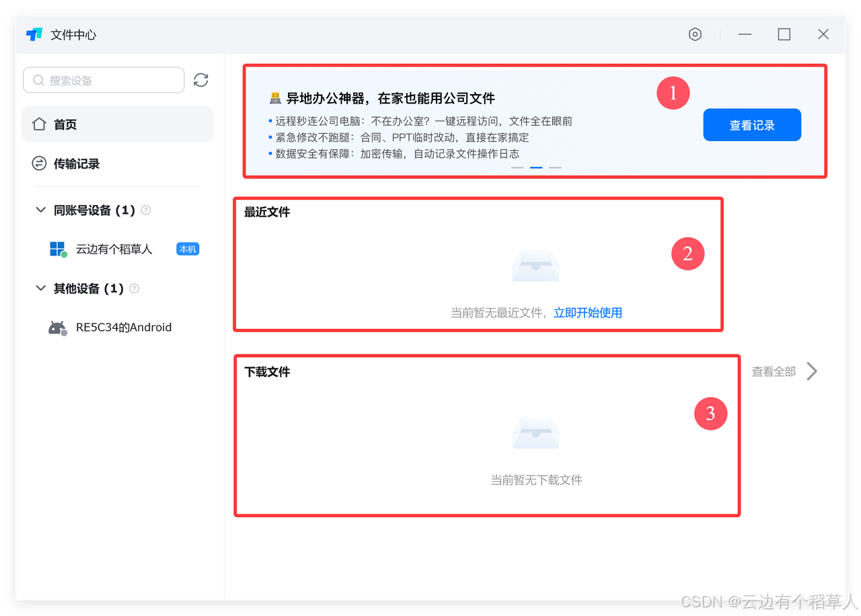861x616 pixels.
Task: Click the transfer icon next to 传输记录
Action: coord(39,163)
